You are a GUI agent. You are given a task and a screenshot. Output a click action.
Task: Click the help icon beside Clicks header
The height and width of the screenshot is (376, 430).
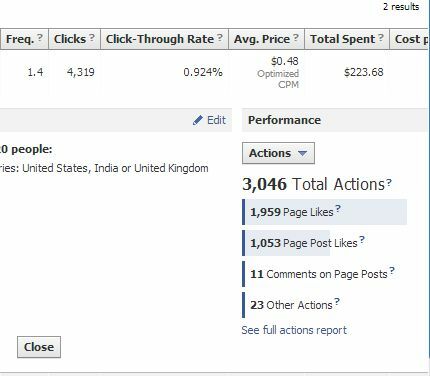click(92, 37)
